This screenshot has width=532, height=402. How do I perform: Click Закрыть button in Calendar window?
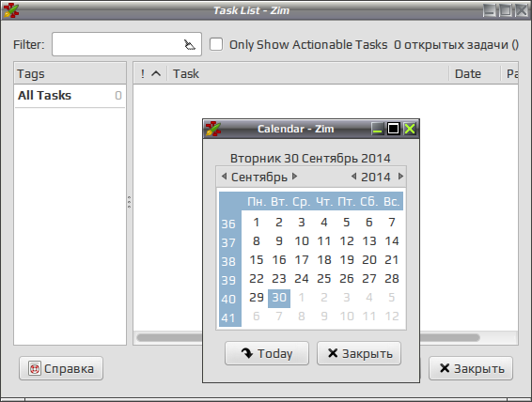[x=359, y=353]
